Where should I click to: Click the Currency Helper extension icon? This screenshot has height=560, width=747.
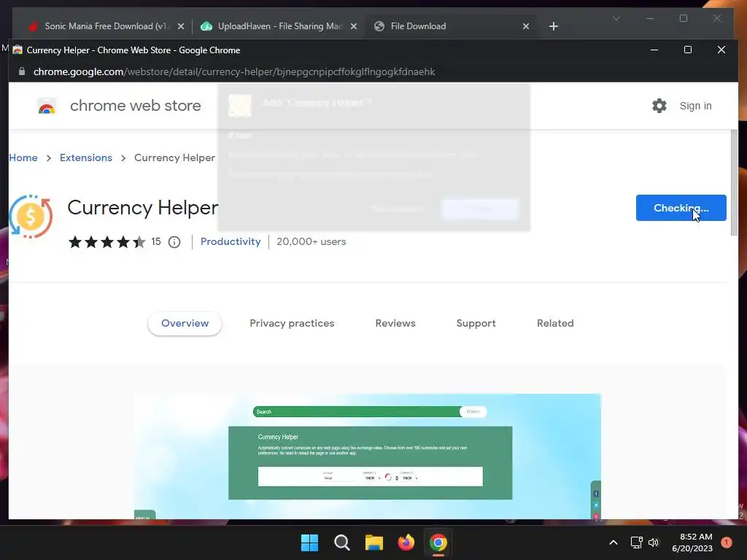[x=31, y=216]
